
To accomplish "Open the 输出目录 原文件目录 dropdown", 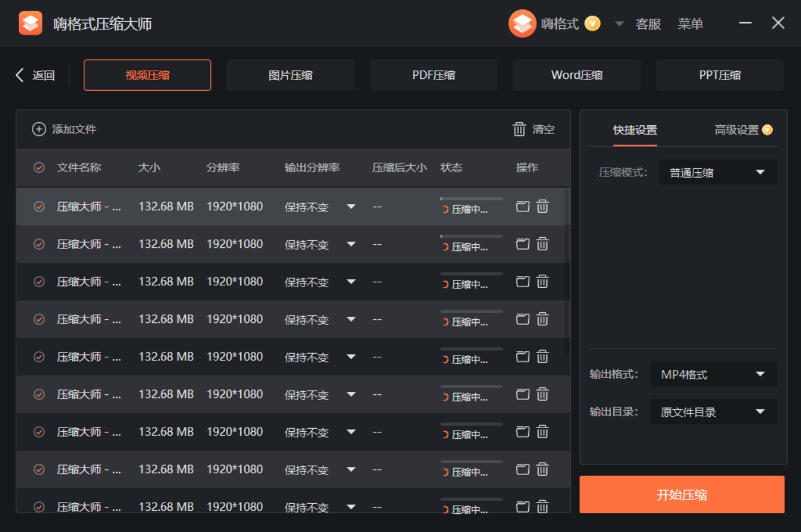I will pos(713,412).
